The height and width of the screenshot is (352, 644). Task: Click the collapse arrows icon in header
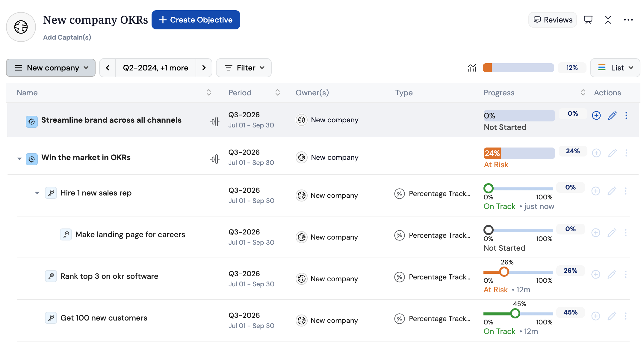608,20
